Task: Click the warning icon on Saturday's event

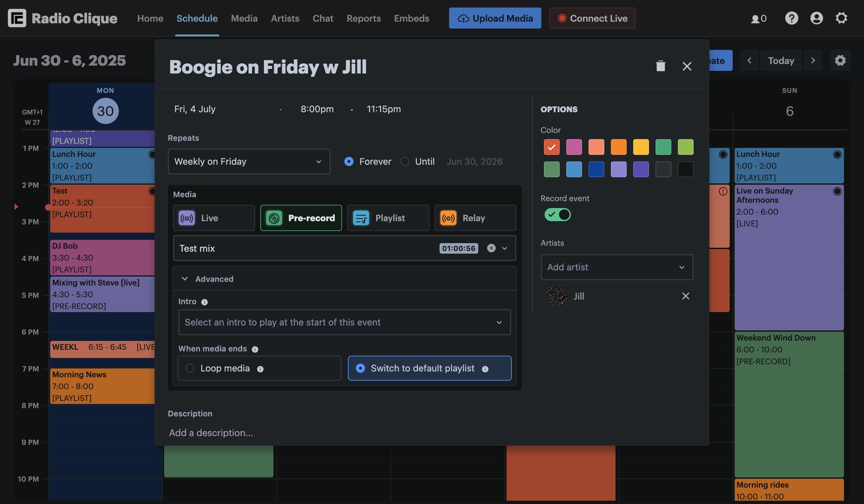Action: [723, 191]
